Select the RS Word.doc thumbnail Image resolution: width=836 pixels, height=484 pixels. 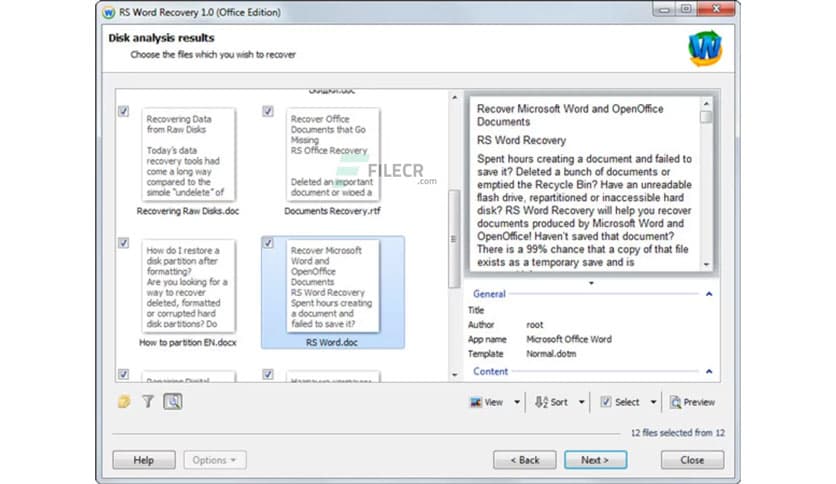click(333, 286)
